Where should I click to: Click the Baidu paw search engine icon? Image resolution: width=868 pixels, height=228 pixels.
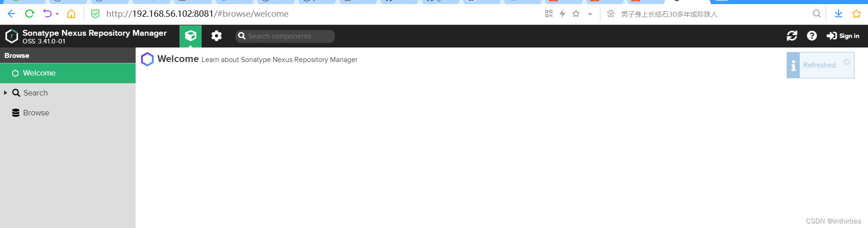coord(611,14)
